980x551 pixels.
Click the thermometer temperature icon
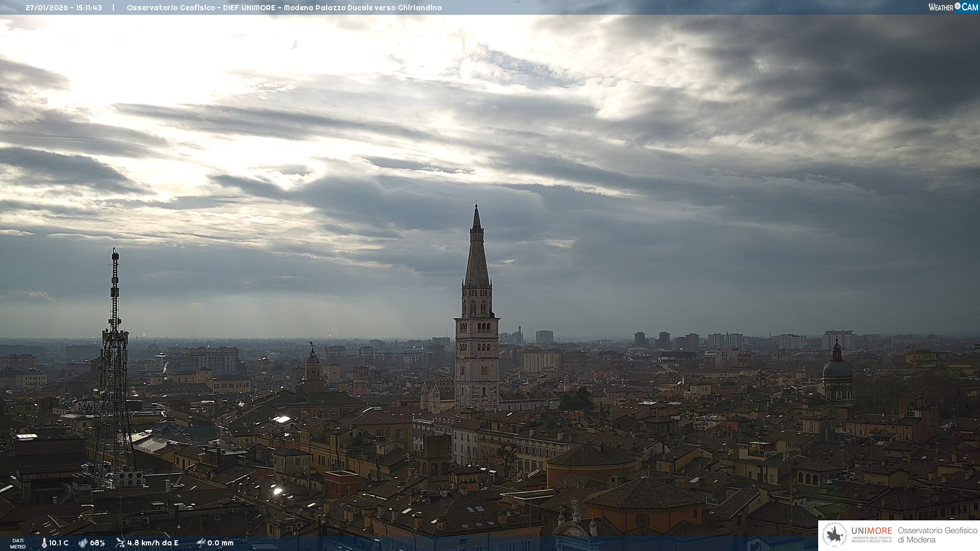pyautogui.click(x=44, y=543)
